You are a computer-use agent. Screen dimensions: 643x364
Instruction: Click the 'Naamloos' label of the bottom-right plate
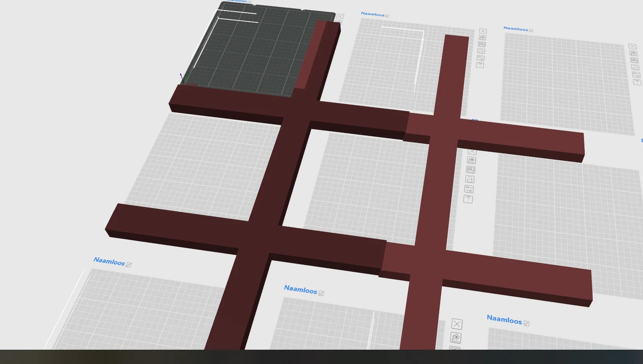click(504, 319)
